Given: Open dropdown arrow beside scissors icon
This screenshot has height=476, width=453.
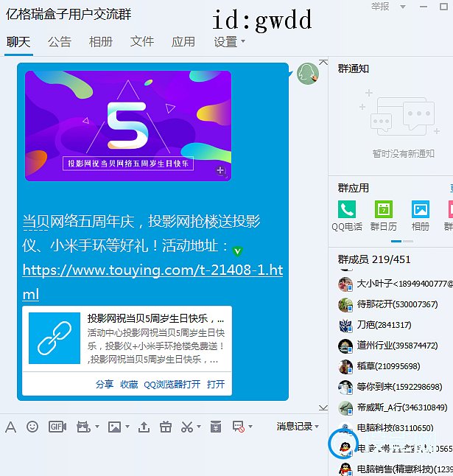Looking at the screenshot, I should pyautogui.click(x=199, y=427).
